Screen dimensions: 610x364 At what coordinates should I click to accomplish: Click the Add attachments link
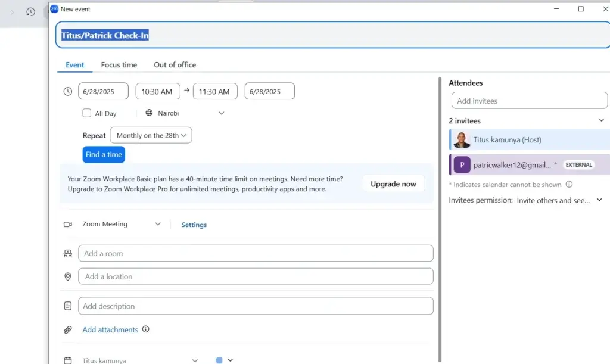pyautogui.click(x=110, y=330)
